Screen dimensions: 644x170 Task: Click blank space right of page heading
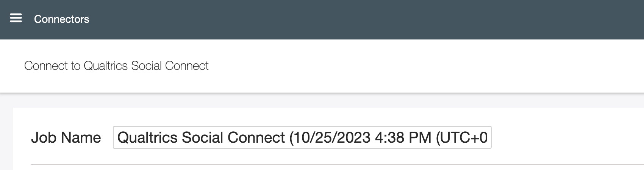[417, 66]
